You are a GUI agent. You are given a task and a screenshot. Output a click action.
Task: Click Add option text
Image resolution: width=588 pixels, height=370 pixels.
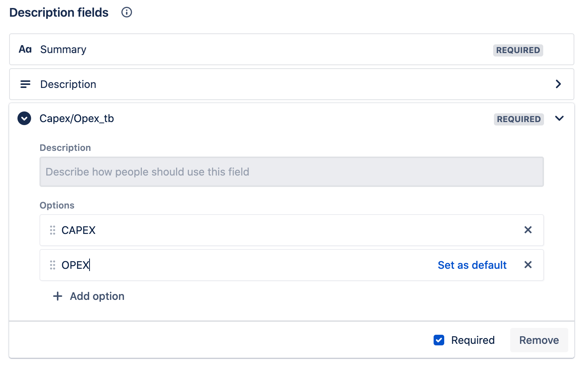(x=97, y=296)
